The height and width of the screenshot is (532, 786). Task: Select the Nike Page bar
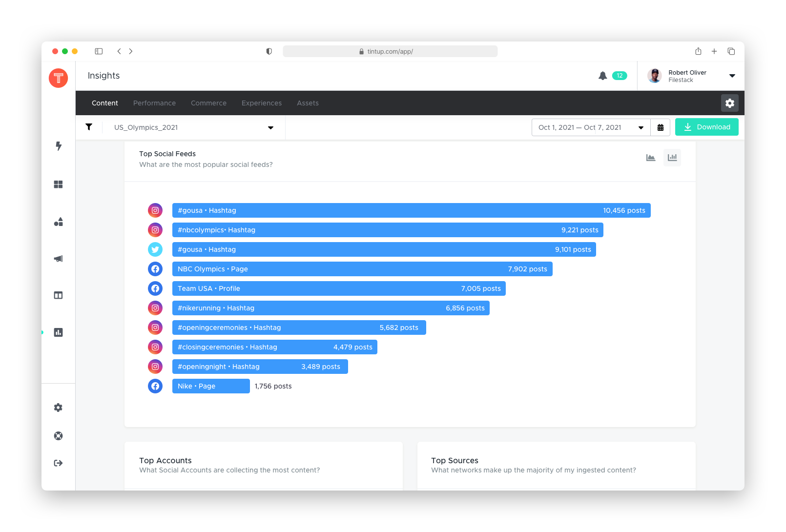pos(211,386)
